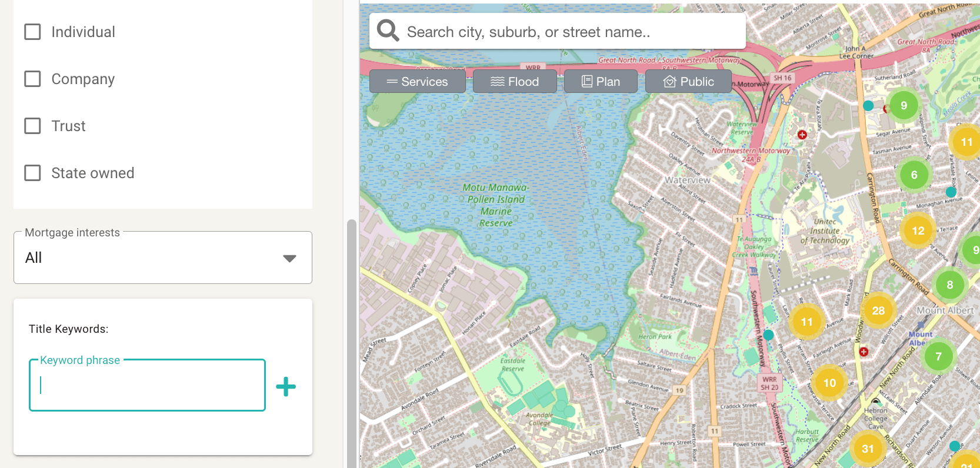The image size is (980, 468).
Task: Click the Waterview suburb label
Action: (x=687, y=180)
